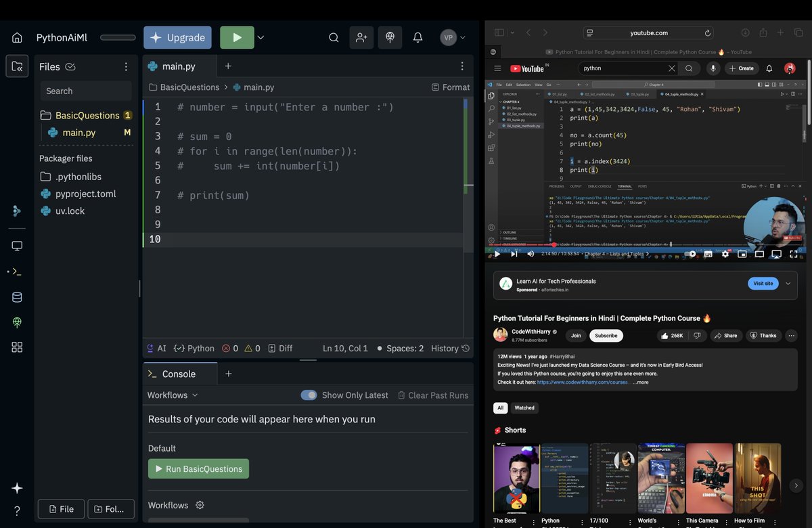812x528 pixels.
Task: Open the monitor preview tool in sidebar
Action: coord(17,246)
